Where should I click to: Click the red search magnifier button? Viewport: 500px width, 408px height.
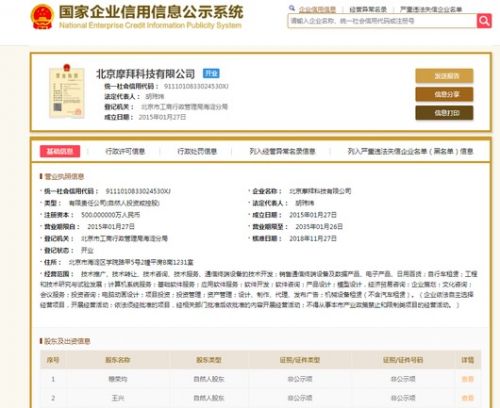pos(484,21)
